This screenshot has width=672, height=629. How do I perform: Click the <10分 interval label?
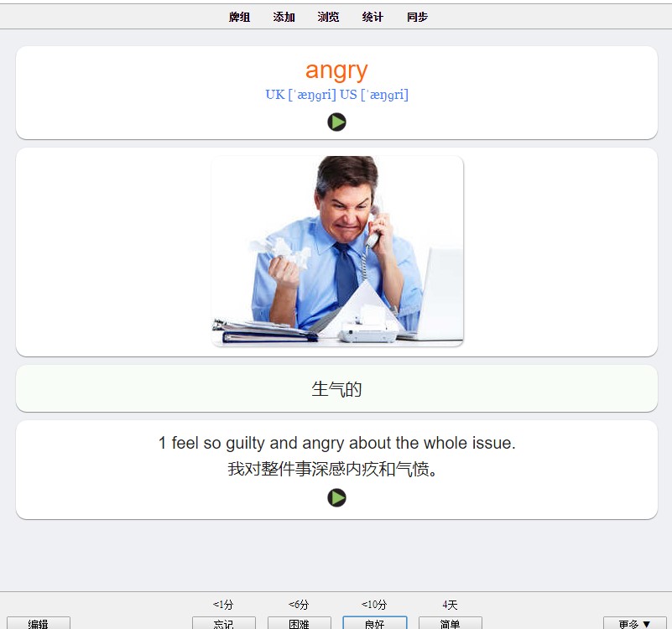pos(374,605)
